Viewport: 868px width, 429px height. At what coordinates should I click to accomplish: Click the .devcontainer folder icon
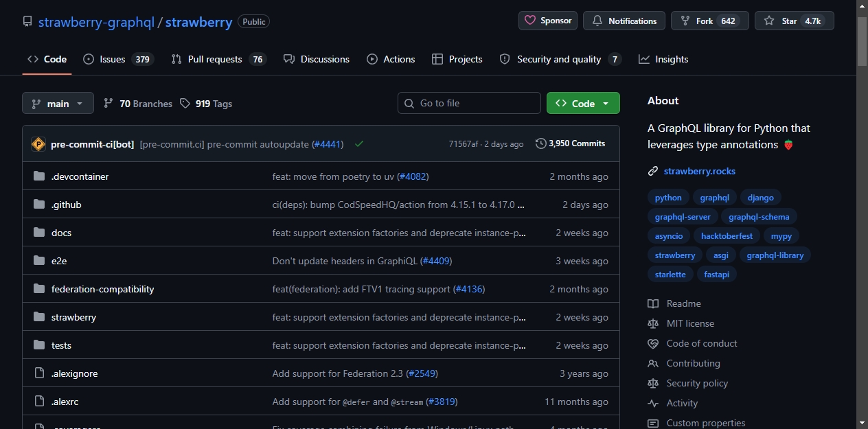(x=39, y=176)
